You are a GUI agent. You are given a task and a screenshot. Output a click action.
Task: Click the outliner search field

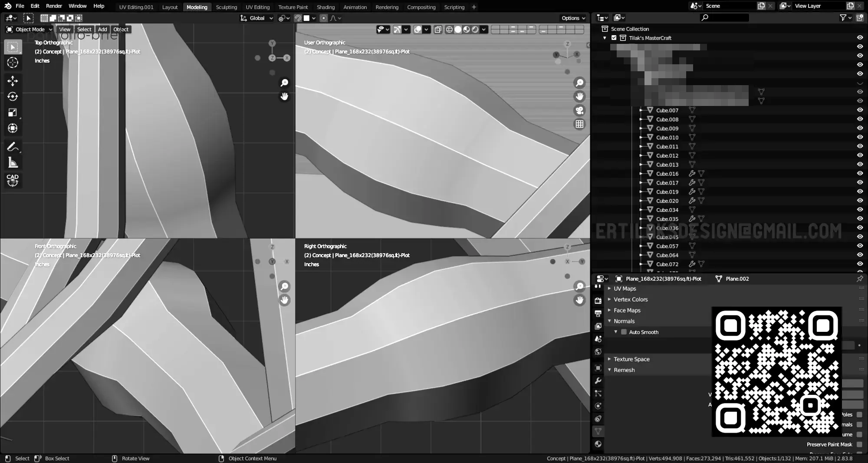coord(724,18)
